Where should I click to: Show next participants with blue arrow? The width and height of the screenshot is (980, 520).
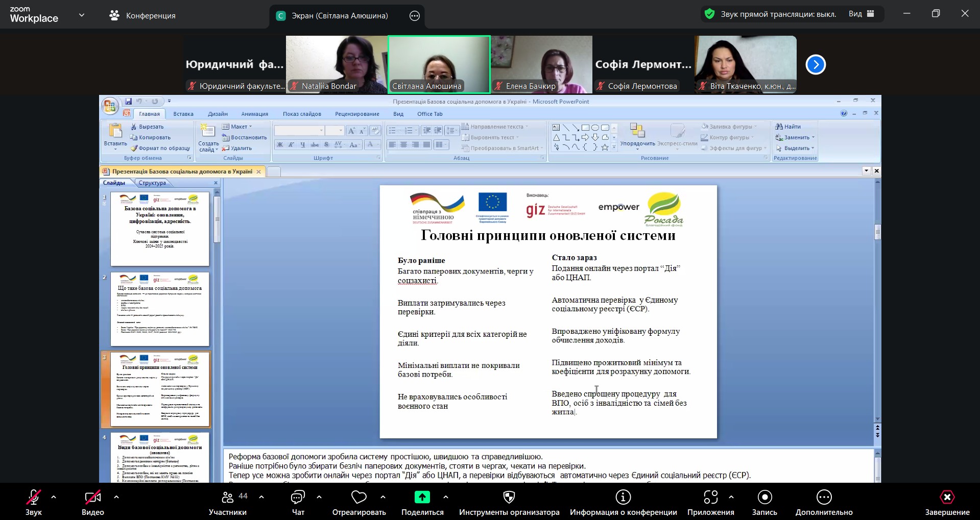pyautogui.click(x=816, y=65)
